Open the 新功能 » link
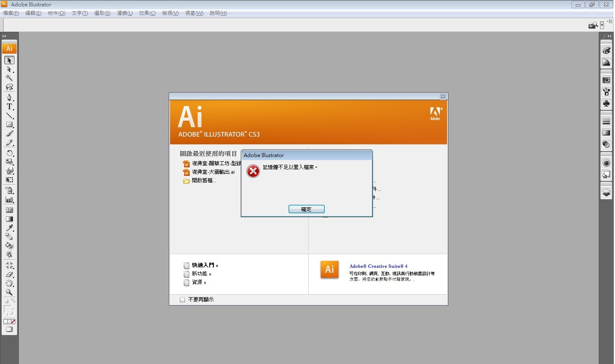 (x=202, y=274)
